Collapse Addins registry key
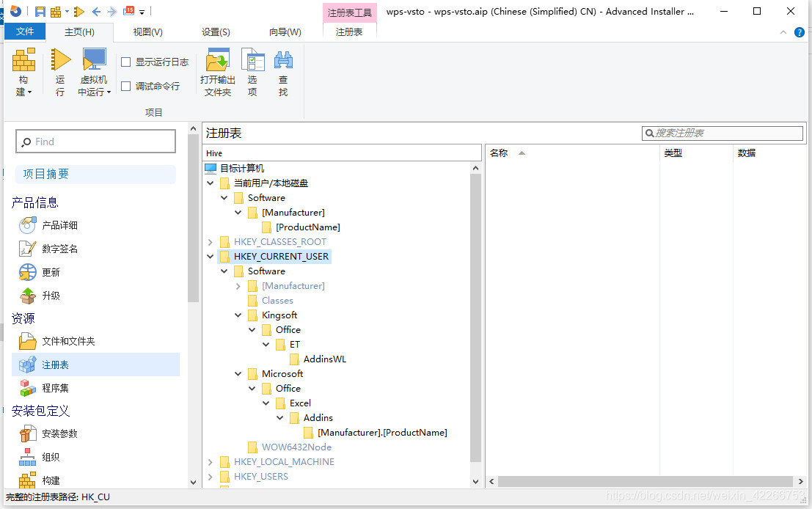 pyautogui.click(x=280, y=417)
